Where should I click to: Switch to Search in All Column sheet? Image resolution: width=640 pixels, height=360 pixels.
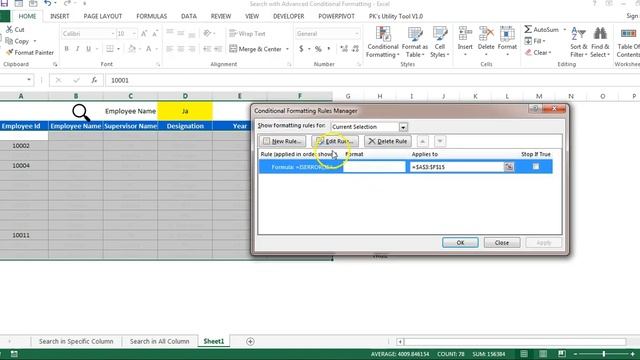159,341
